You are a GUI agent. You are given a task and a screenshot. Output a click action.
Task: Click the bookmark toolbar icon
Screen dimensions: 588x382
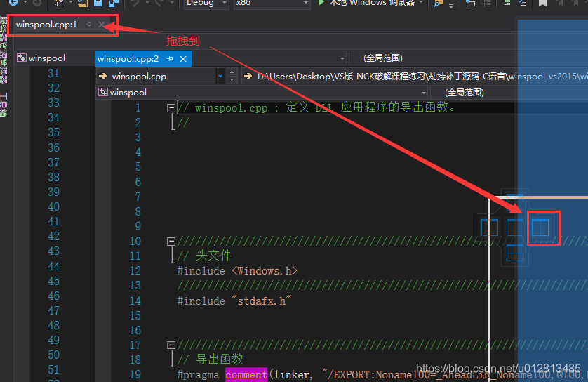click(x=542, y=4)
